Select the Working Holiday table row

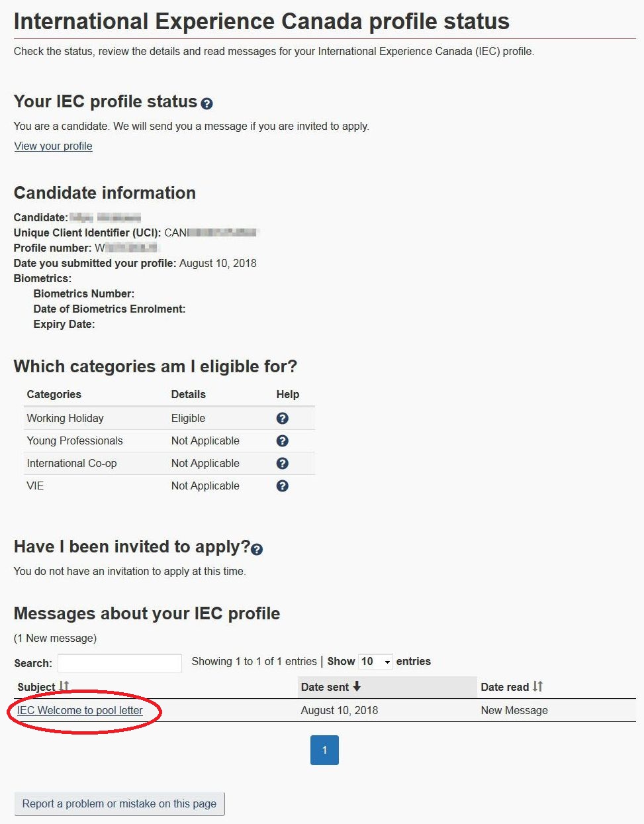point(169,418)
